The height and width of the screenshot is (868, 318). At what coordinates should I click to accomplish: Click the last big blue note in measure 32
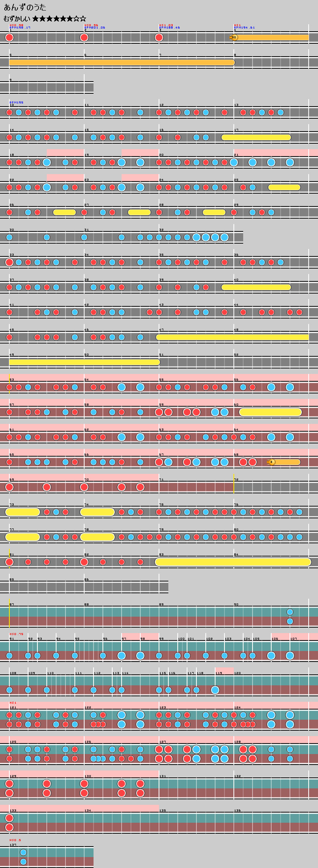224,237
